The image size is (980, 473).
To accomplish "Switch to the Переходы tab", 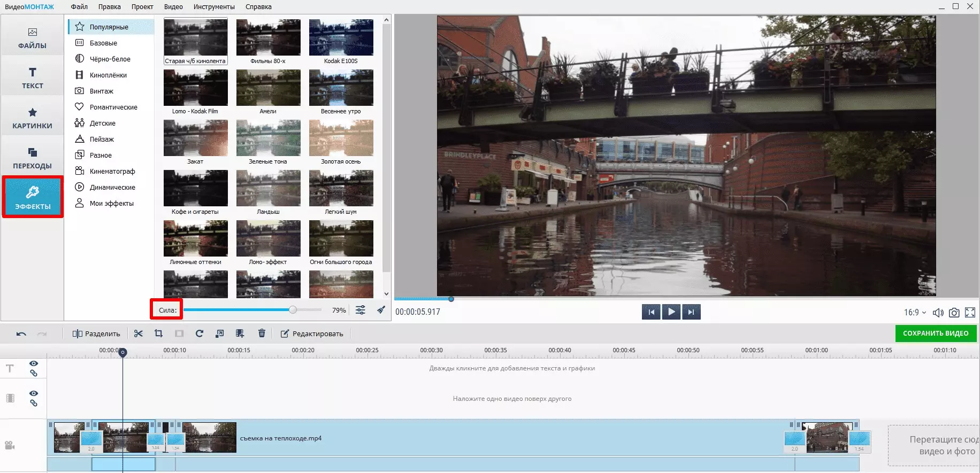I will [32, 158].
